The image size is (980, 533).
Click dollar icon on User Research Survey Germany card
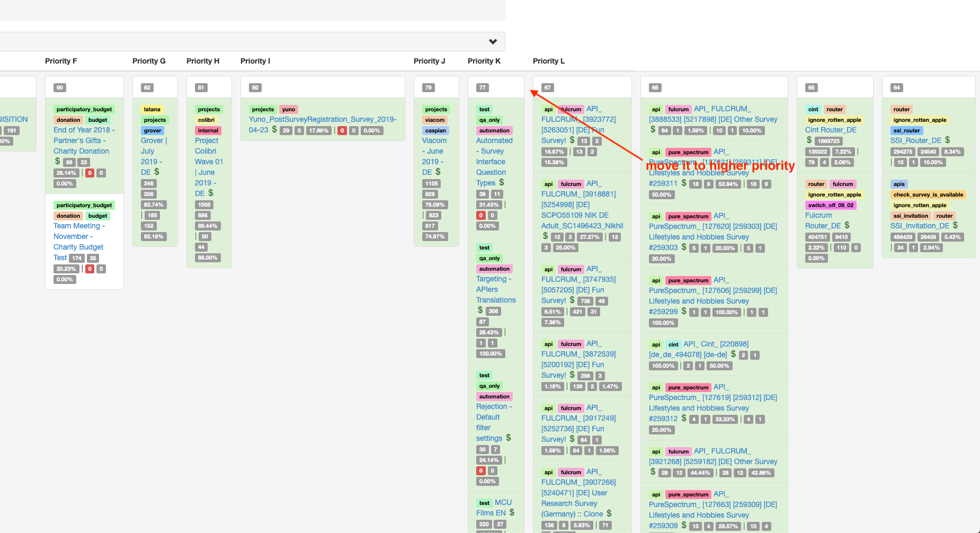[609, 513]
